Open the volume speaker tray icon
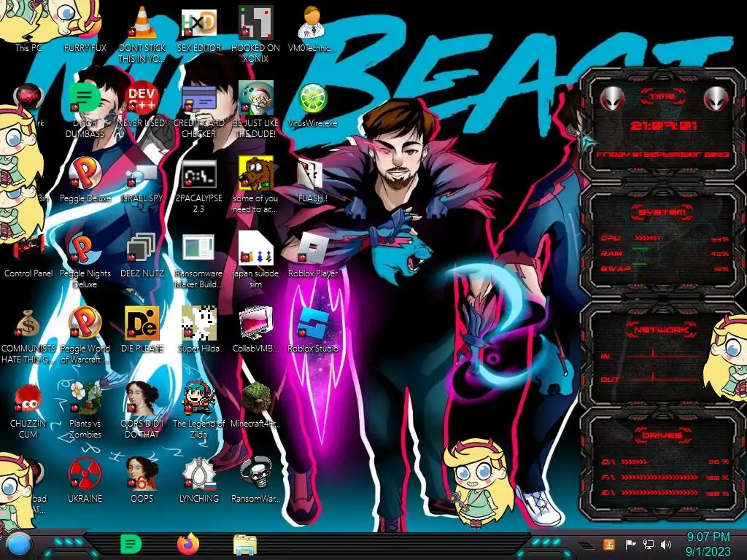This screenshot has width=747, height=560. (x=666, y=544)
